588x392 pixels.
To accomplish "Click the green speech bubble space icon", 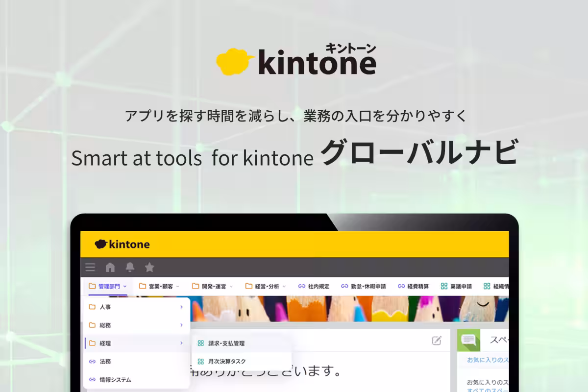I will [x=468, y=340].
